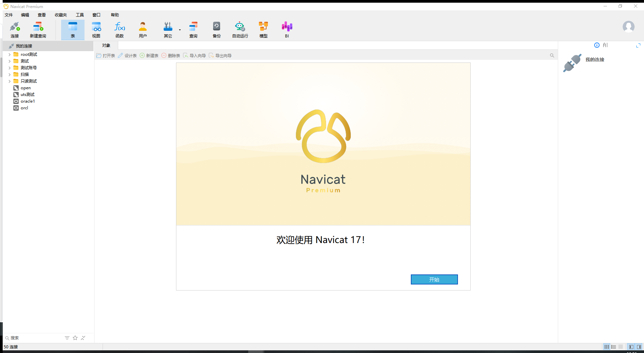This screenshot has height=353, width=644.
Task: Open the 收藏夹 (Favorites) menu
Action: coord(61,15)
